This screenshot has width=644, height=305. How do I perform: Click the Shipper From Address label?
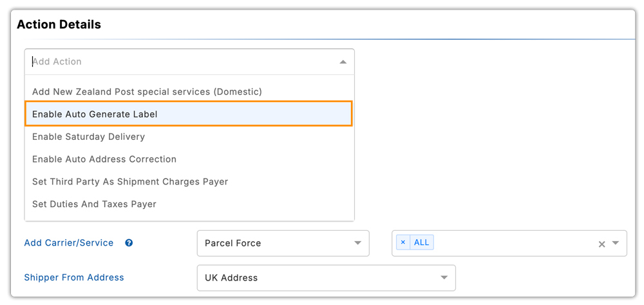tap(74, 277)
